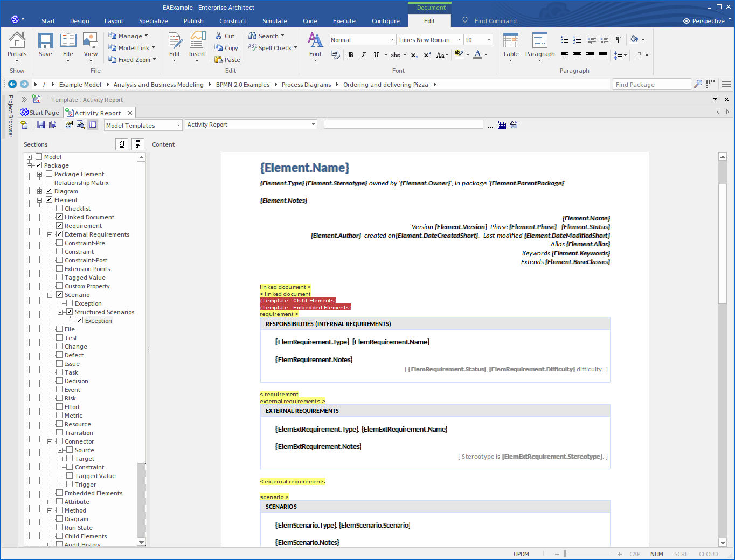This screenshot has height=560, width=735.
Task: Open the Design ribbon tab
Action: click(x=79, y=21)
